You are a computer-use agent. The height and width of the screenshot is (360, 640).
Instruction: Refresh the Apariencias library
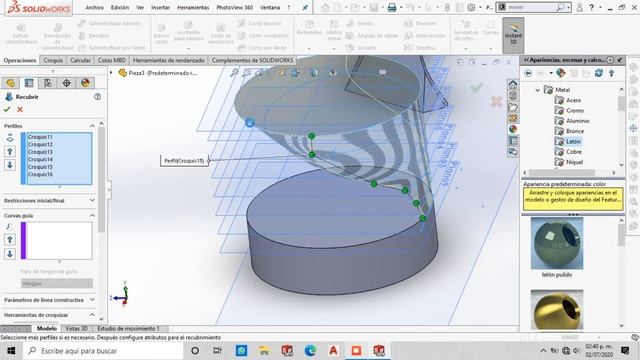[599, 73]
